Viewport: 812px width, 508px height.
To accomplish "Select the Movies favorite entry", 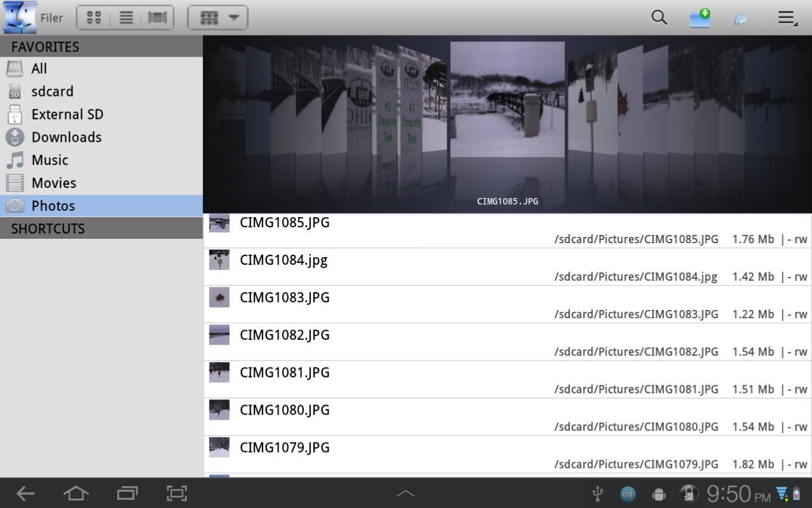I will (53, 182).
